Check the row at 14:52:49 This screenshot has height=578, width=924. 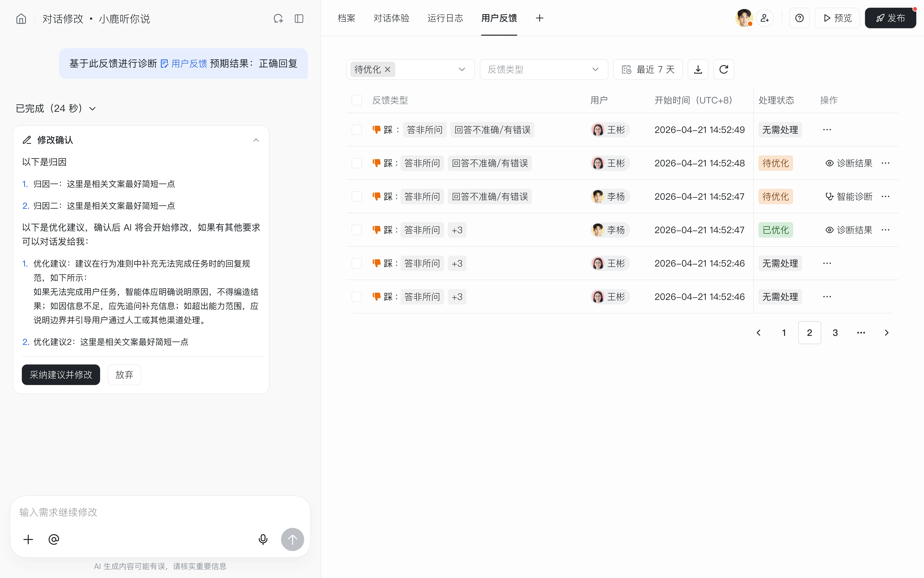tap(357, 130)
